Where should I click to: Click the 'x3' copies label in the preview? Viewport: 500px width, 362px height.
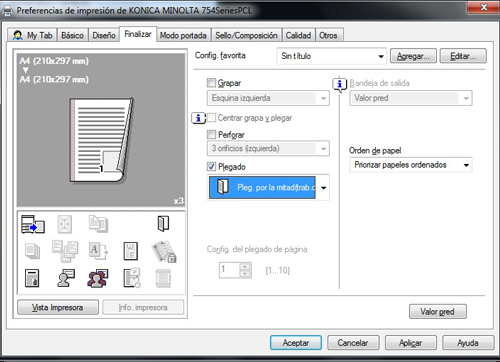click(178, 201)
